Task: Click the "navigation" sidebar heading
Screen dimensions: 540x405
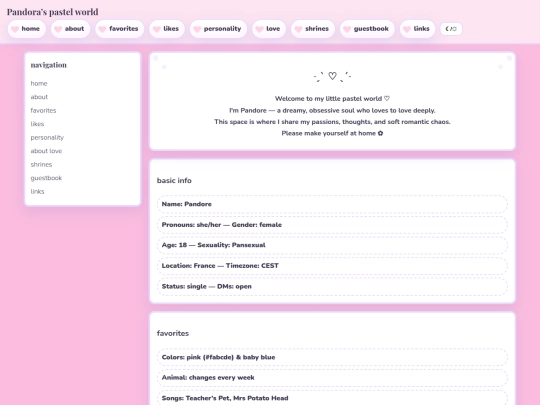Action: tap(49, 65)
